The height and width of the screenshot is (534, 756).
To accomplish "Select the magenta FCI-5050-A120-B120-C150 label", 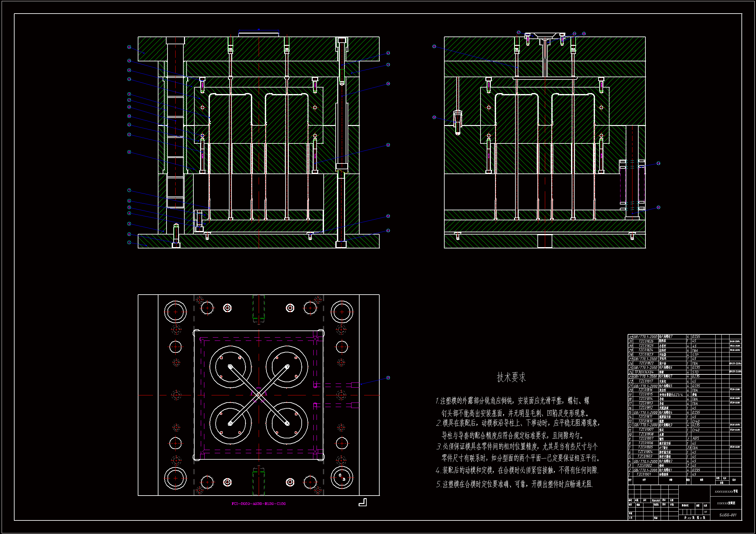I will [258, 504].
